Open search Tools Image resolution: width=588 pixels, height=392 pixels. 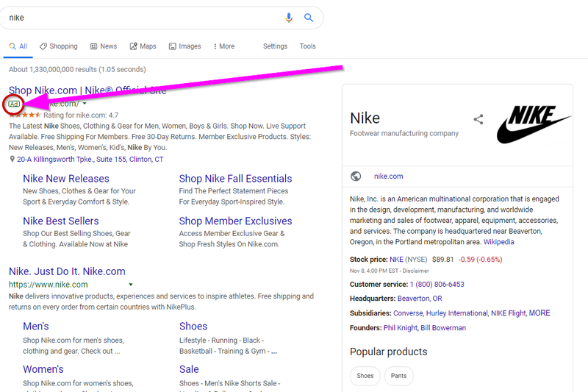pyautogui.click(x=307, y=46)
